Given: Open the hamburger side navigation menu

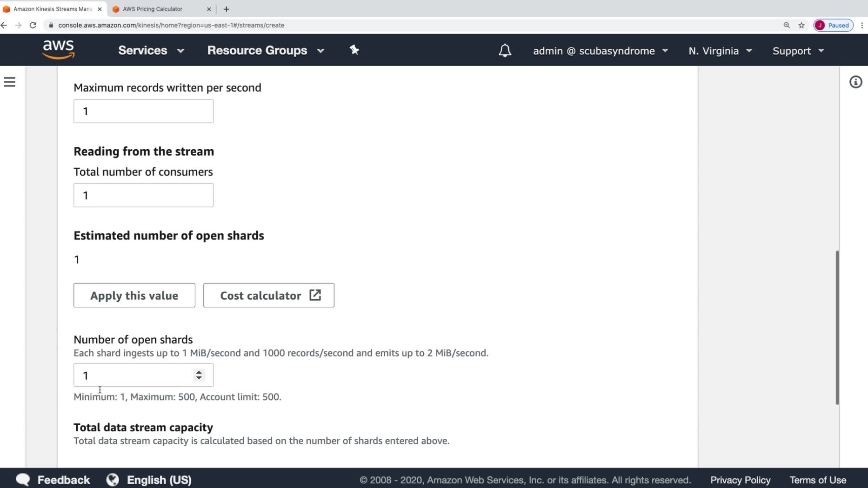Looking at the screenshot, I should point(10,82).
